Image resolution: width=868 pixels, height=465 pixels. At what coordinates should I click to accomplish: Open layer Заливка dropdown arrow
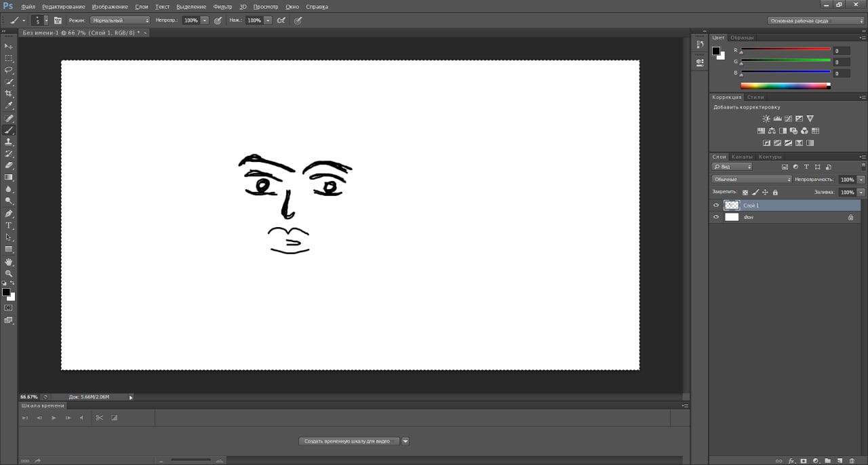[x=861, y=193]
